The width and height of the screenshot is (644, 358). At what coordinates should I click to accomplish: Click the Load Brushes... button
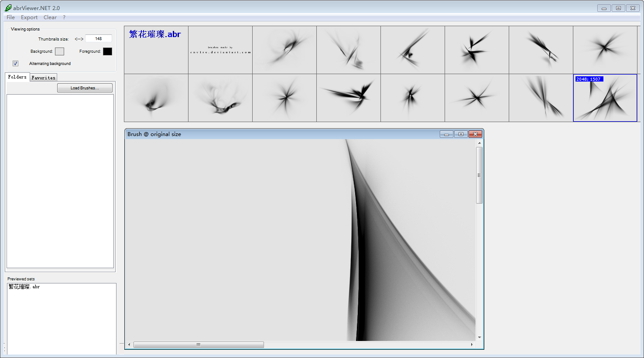85,88
